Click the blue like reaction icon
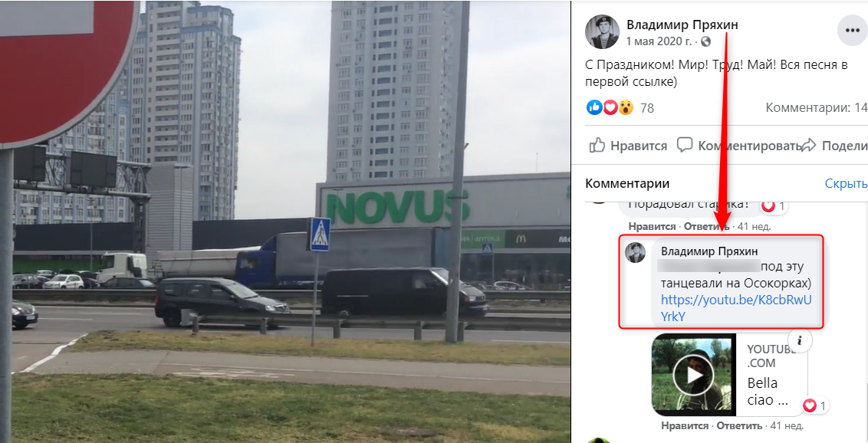This screenshot has width=868, height=443. click(594, 107)
